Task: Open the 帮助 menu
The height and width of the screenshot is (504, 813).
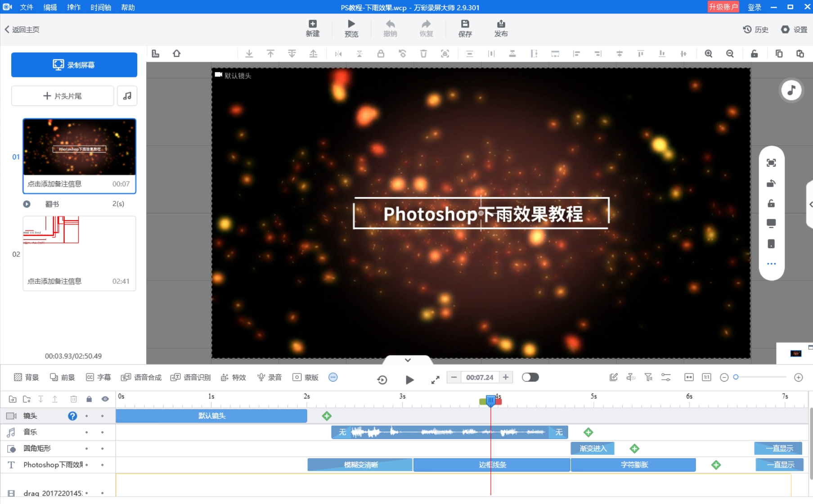Action: point(128,7)
